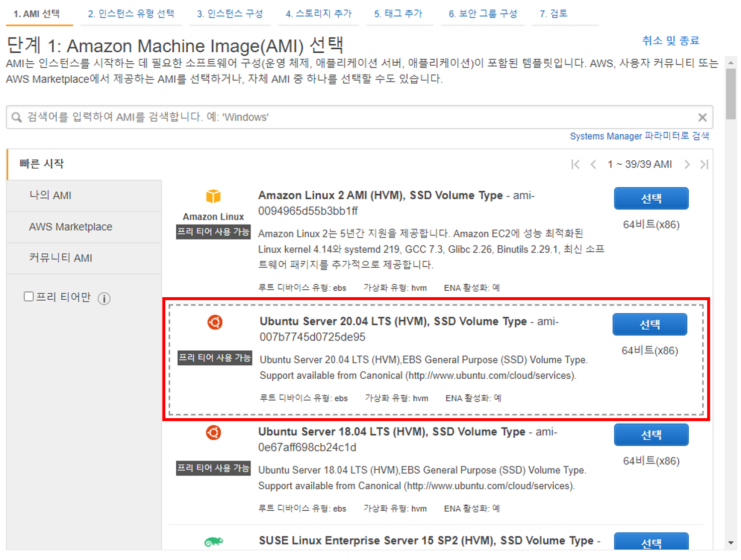Image resolution: width=741 pixels, height=560 pixels.
Task: Go to first page of AMI list
Action: (x=575, y=164)
